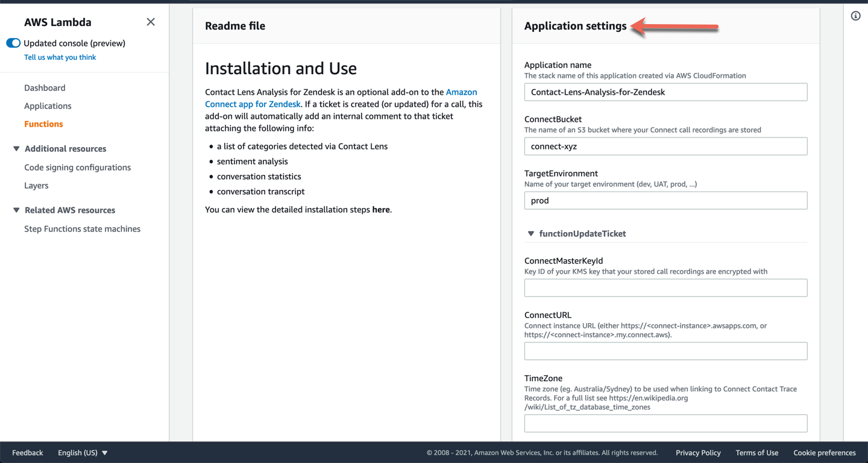
Task: Click the Tell us what you think link
Action: tap(60, 57)
